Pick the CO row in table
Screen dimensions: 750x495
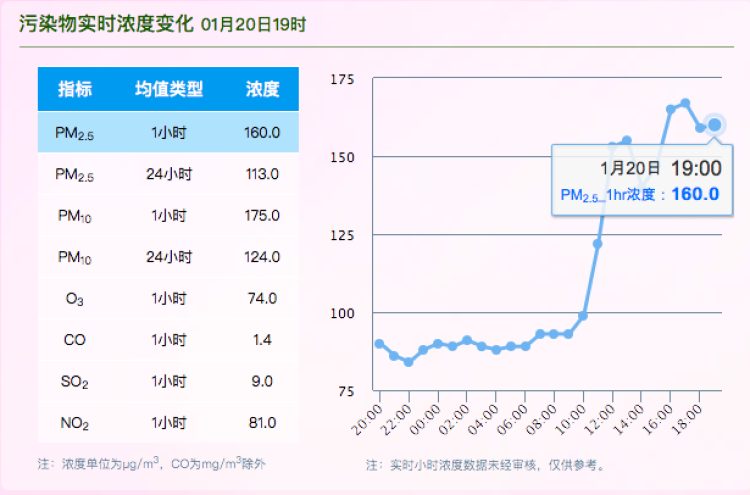(168, 340)
